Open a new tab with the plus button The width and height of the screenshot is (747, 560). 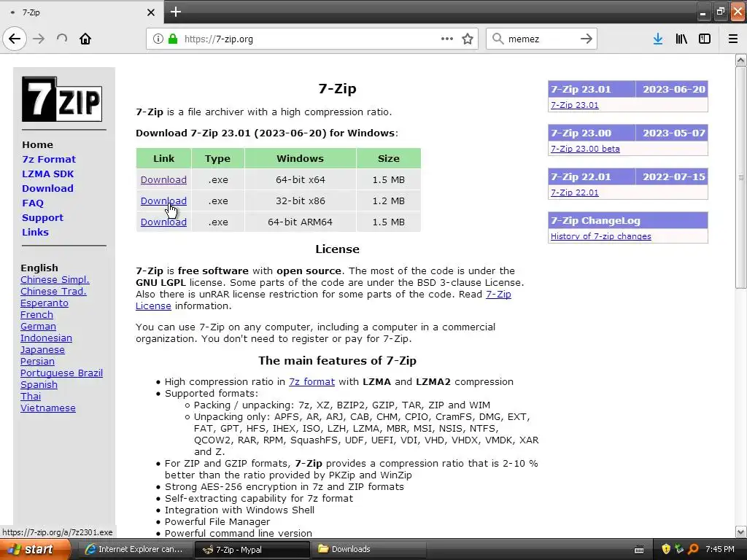point(176,12)
